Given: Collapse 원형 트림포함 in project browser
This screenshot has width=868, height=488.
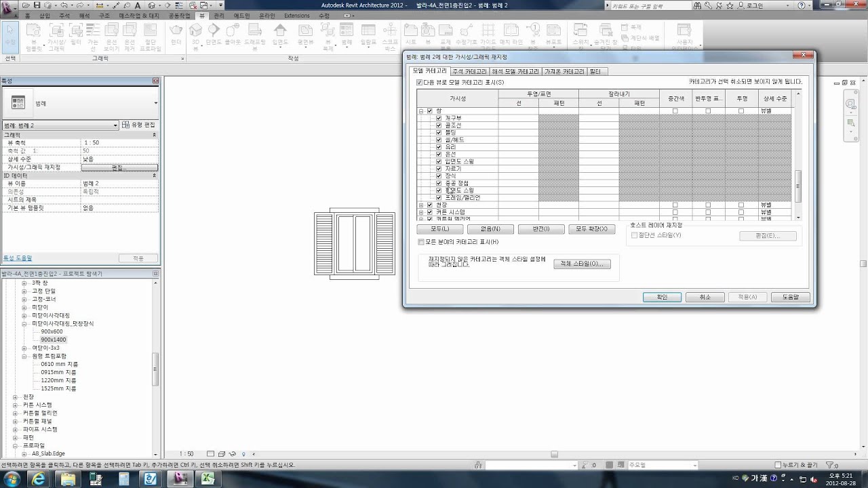Looking at the screenshot, I should point(24,356).
